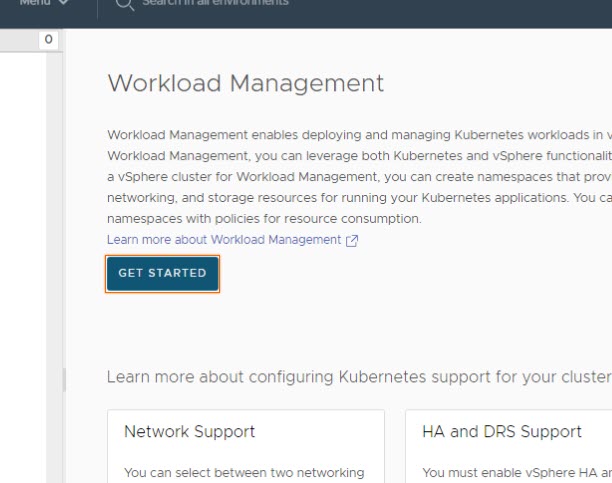Select the HA and DRS Support card title
Viewport: 612px width, 483px height.
(501, 432)
